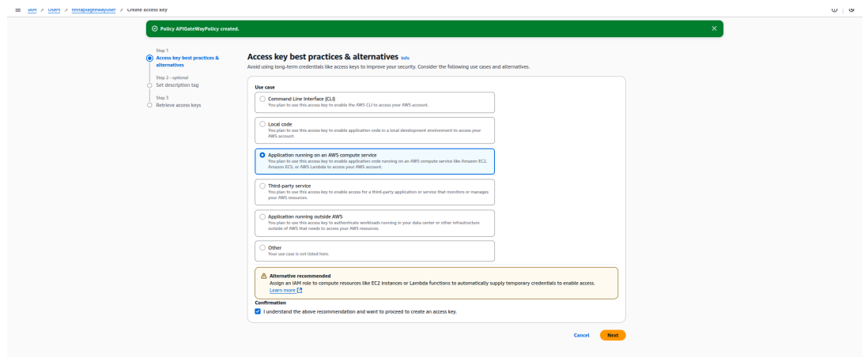
Task: Choose Third-party service option
Action: [262, 186]
